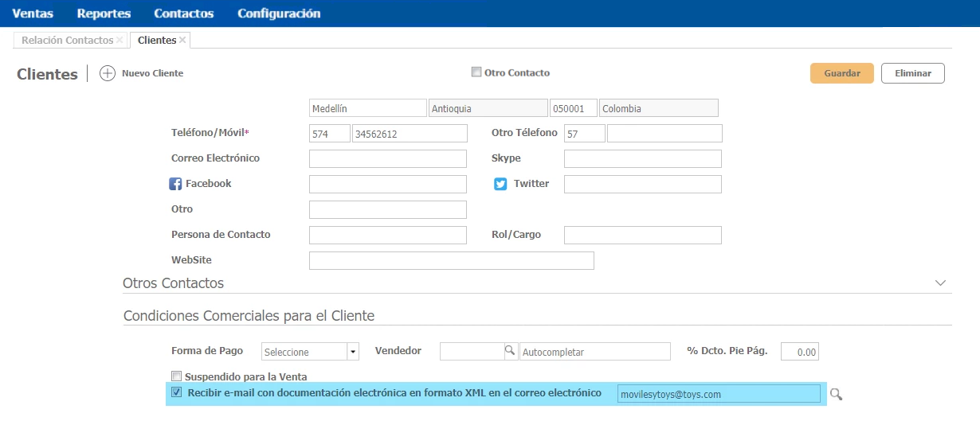Click the Facebook icon

(176, 184)
